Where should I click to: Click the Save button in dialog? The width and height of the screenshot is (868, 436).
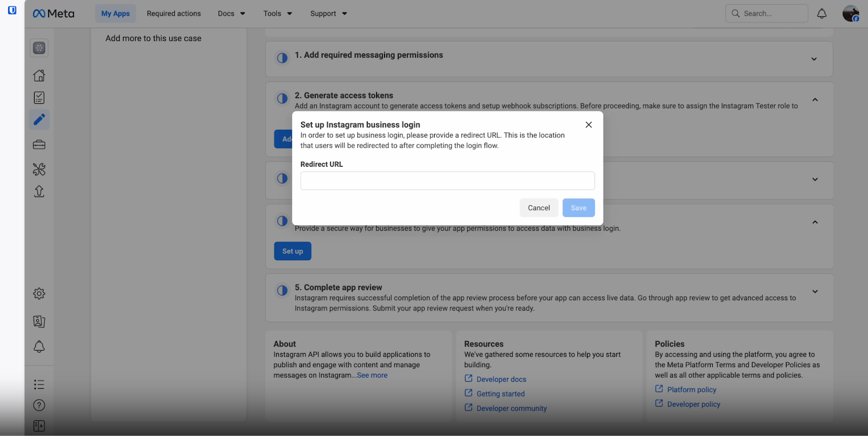(579, 208)
